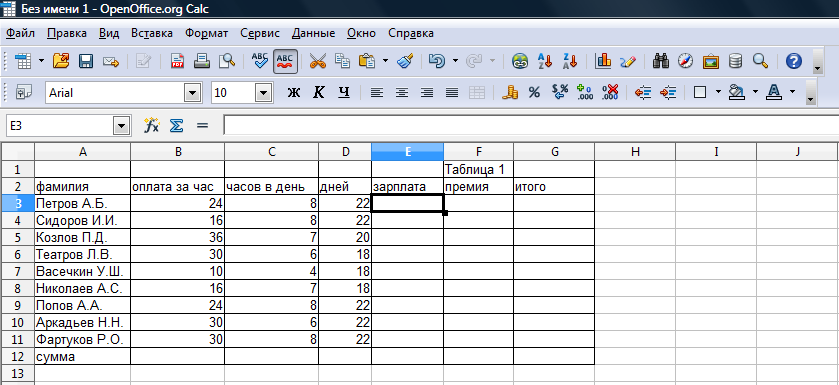Save the document with the floppy icon
This screenshot has height=385, width=839.
[86, 61]
